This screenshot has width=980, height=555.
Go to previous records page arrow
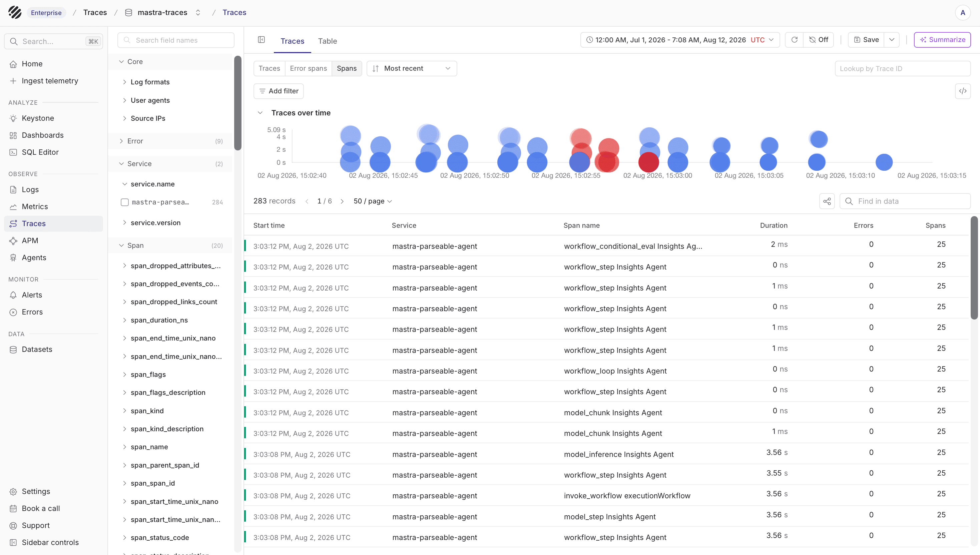[307, 201]
